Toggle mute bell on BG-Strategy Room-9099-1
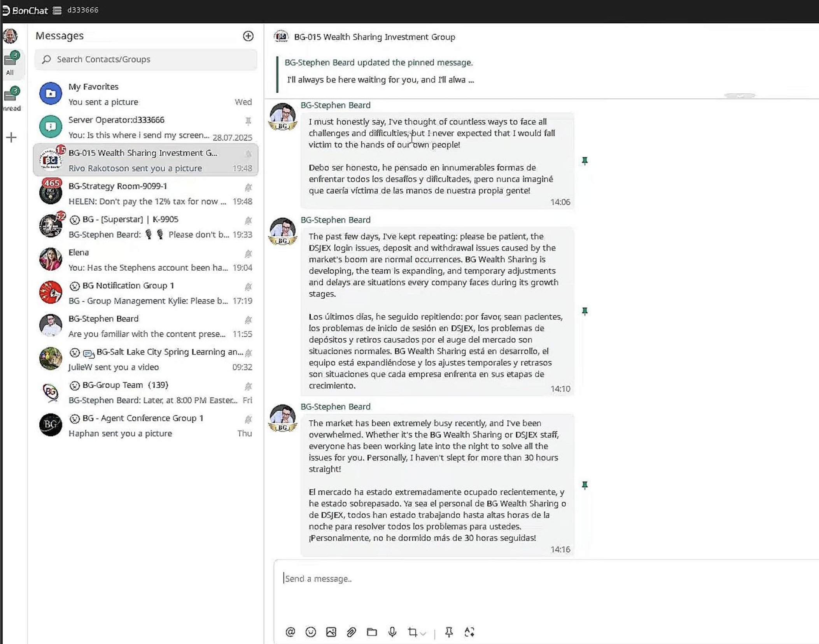819x644 pixels. (248, 187)
